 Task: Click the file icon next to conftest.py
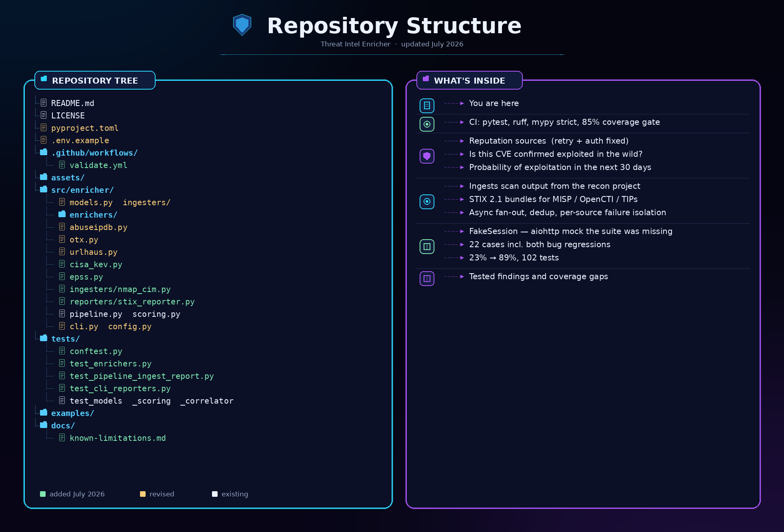62,351
